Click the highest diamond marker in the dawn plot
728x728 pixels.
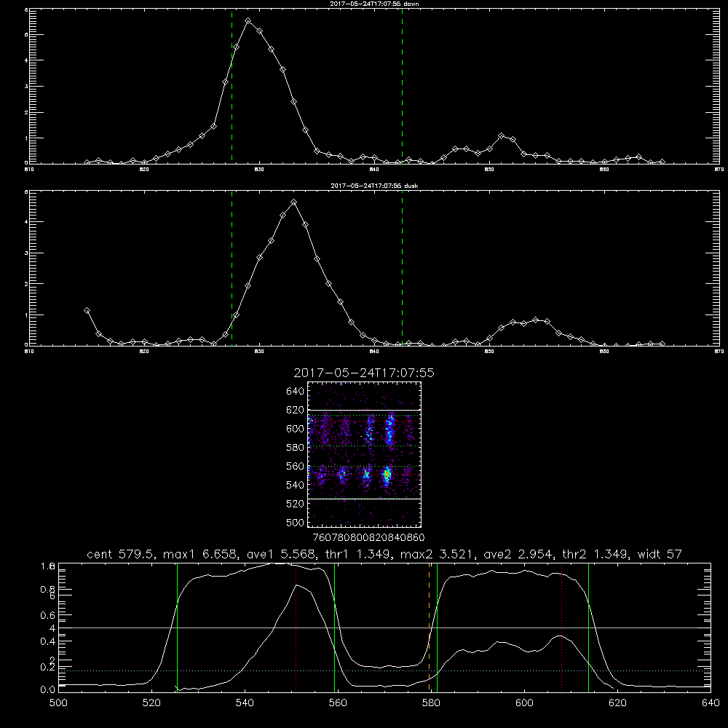pos(248,21)
